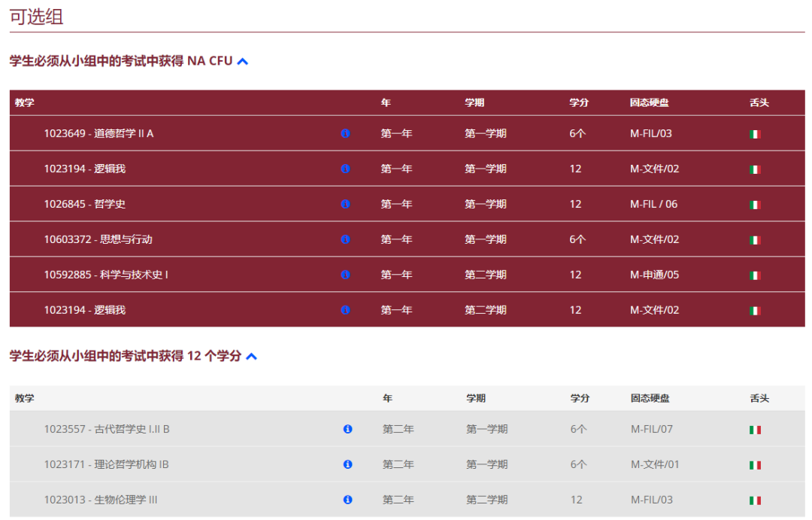Open course 1023557 - 古代哲学史 I.II B

(107, 429)
